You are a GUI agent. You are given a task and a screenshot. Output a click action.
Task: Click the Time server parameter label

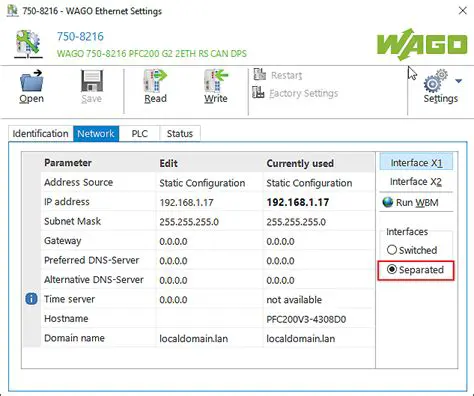pos(69,299)
